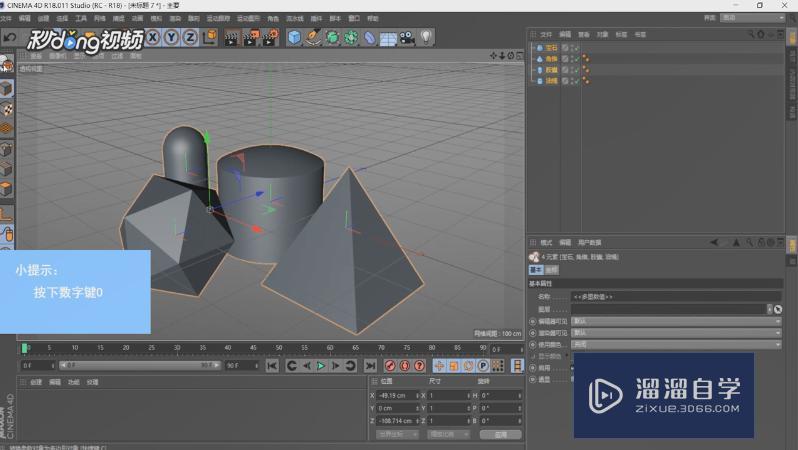
Task: Click the keyframe selection question-mark button
Action: (419, 365)
